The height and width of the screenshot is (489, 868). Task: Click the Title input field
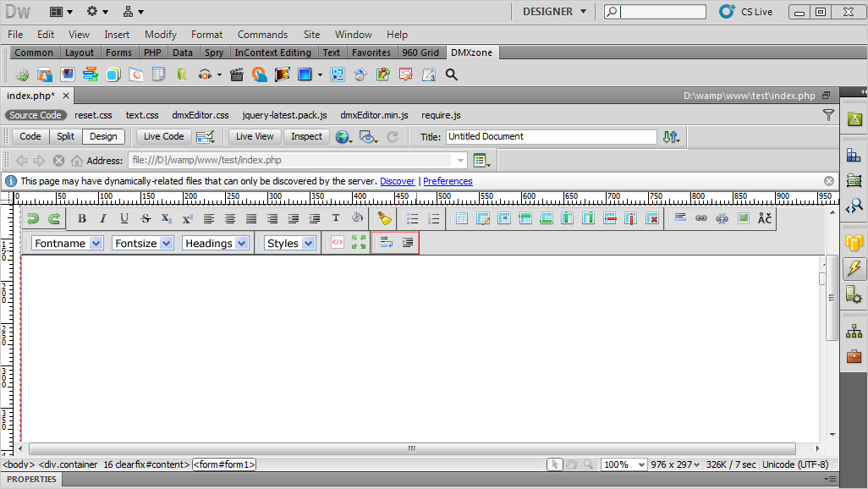551,137
